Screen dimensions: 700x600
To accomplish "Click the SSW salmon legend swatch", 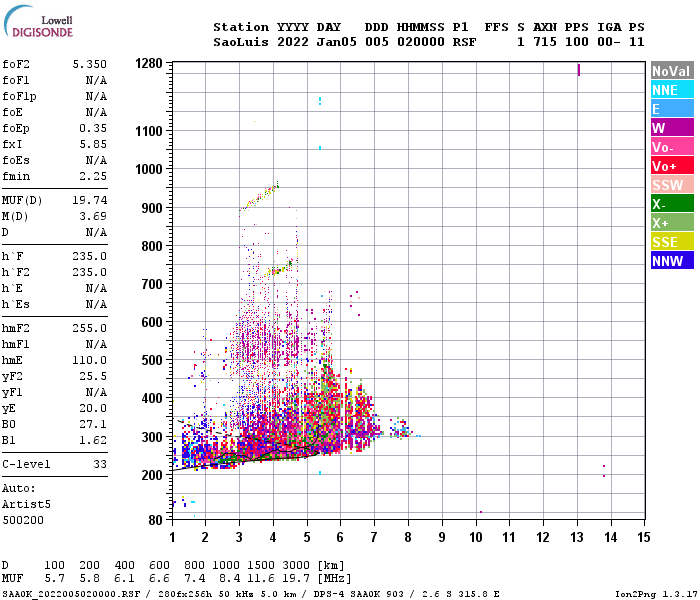I will (672, 185).
